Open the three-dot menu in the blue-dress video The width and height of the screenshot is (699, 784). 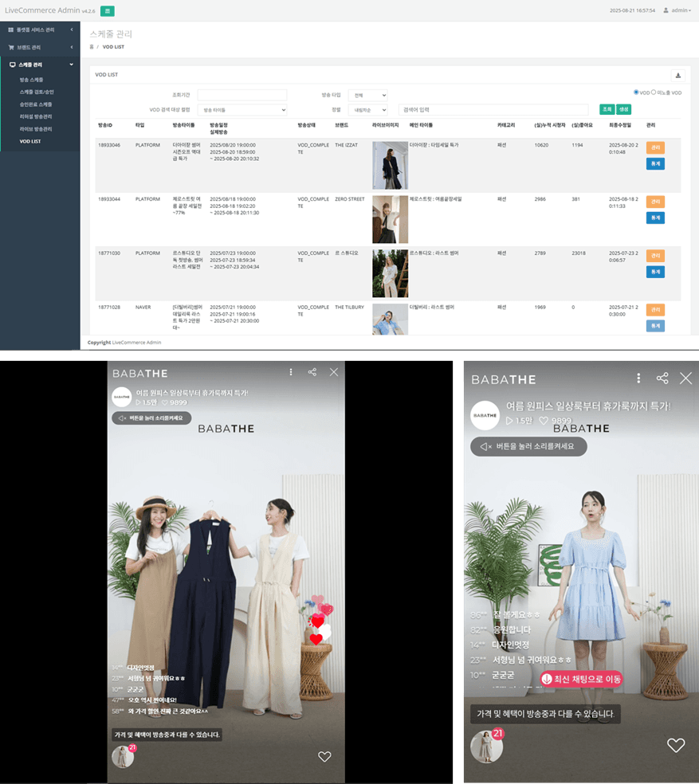coord(638,378)
